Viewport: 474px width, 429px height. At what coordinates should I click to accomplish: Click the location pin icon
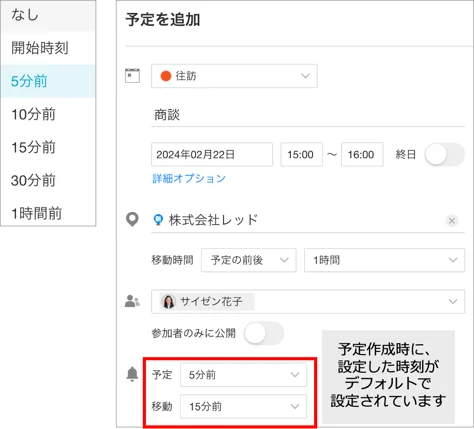point(132,220)
